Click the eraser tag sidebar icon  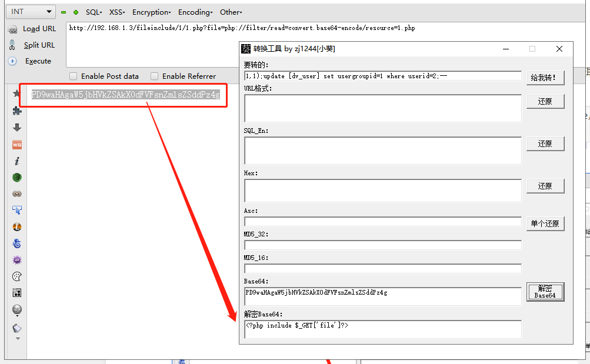pos(17,328)
